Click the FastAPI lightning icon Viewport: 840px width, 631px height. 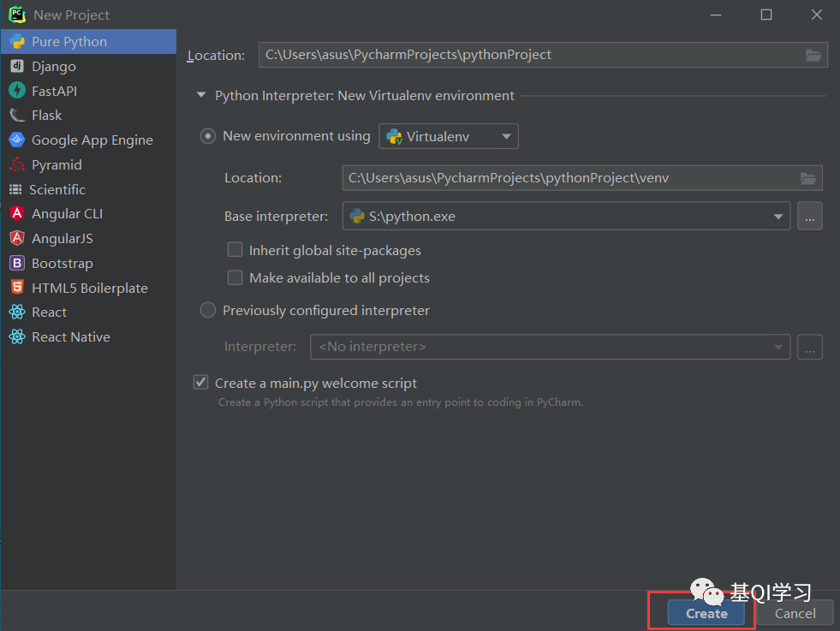tap(17, 91)
